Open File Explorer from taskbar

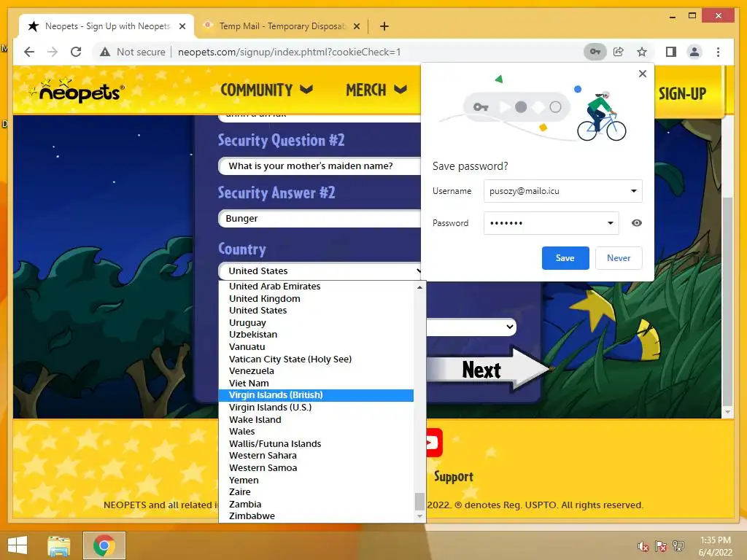click(x=59, y=545)
